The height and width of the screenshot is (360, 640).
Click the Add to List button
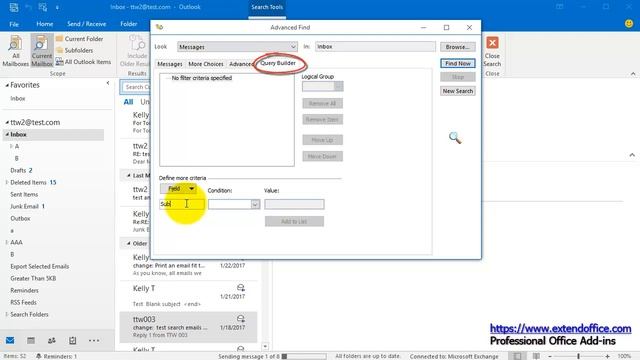(x=294, y=221)
